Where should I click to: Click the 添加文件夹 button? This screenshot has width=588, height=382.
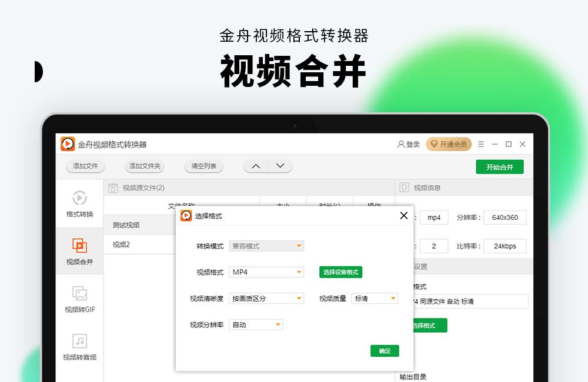pyautogui.click(x=145, y=166)
